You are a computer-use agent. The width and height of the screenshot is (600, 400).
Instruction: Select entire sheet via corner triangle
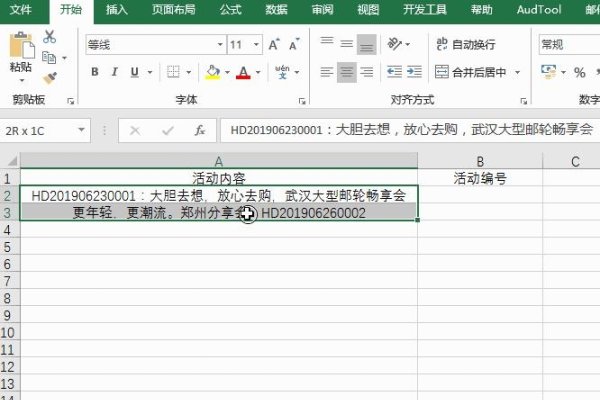[x=11, y=161]
